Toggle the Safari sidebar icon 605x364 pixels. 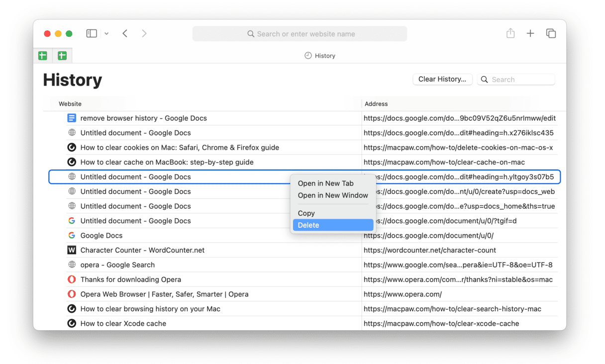point(91,33)
